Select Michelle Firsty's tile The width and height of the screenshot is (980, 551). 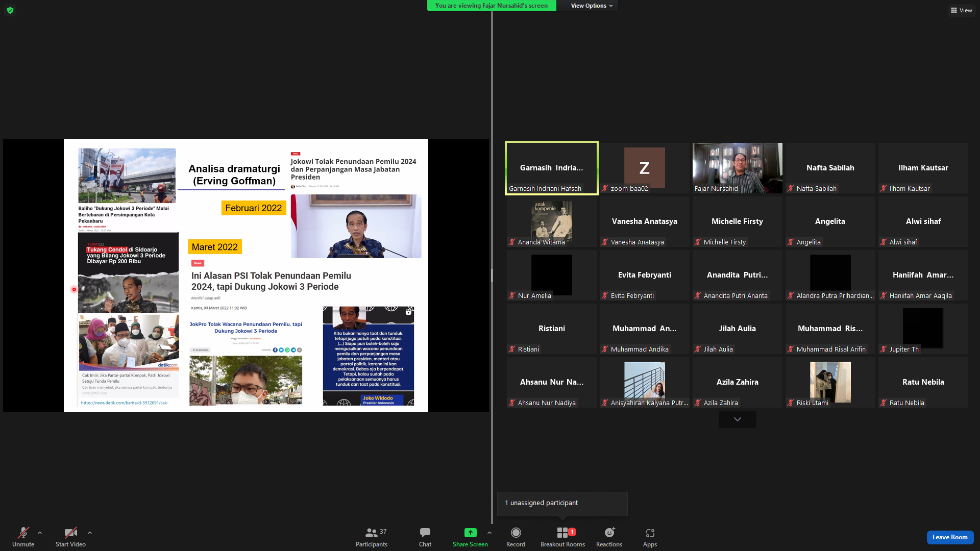(x=737, y=221)
